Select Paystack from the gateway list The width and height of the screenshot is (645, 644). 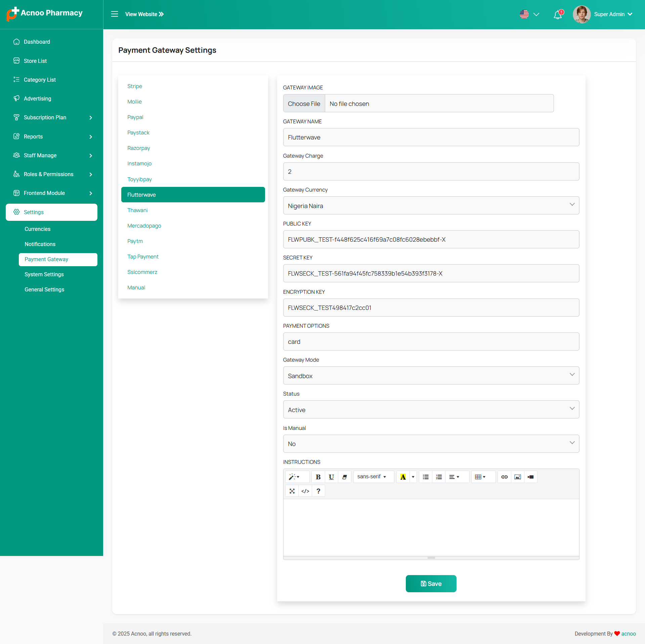pos(138,133)
